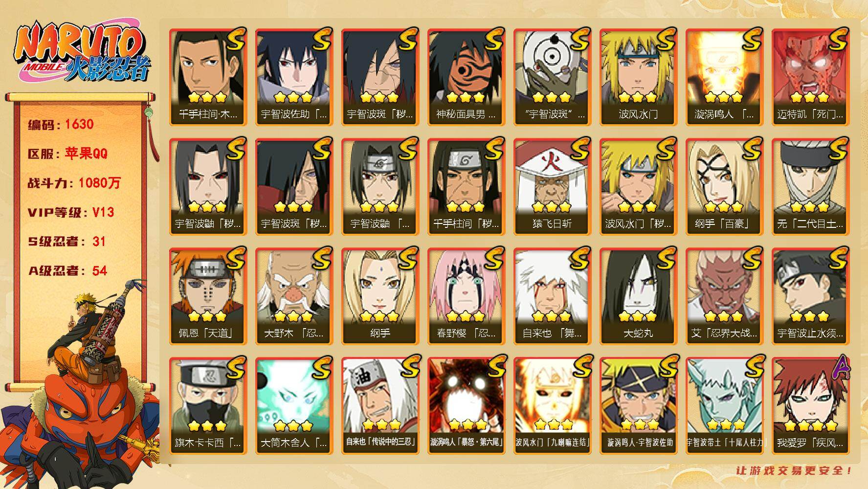Click the 神秘面具男 orange mask portrait

[466, 68]
